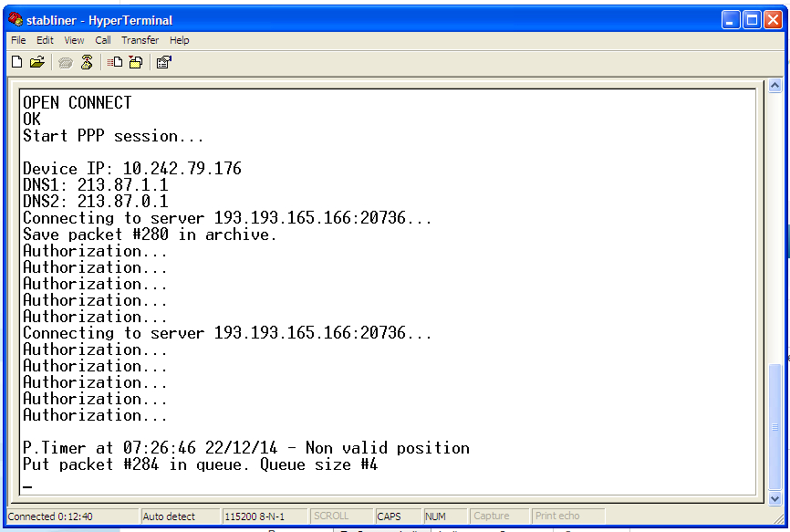Open the Transfer menu

pyautogui.click(x=140, y=40)
